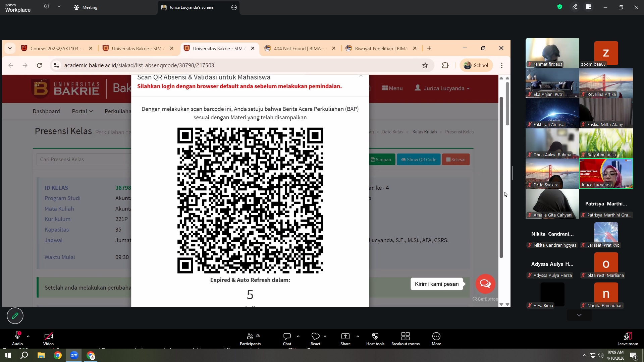Show hidden system tray icons

(x=585, y=355)
